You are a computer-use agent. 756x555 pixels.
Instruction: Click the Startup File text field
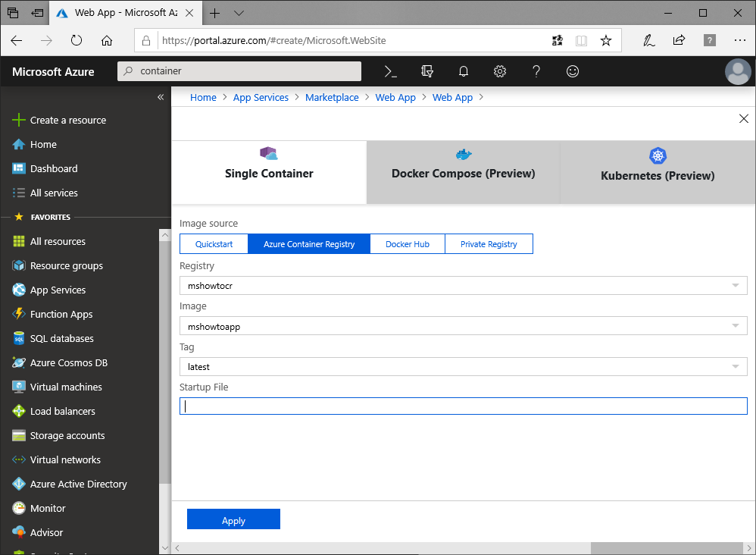coord(463,406)
